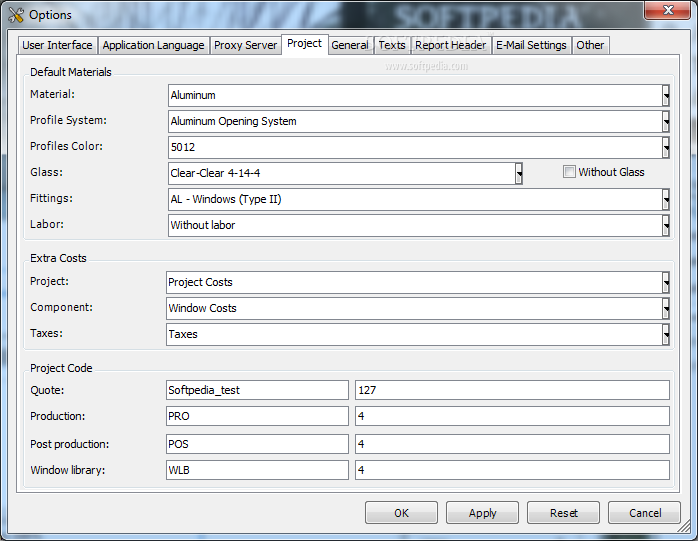Click the Taxes combo box value

[183, 334]
